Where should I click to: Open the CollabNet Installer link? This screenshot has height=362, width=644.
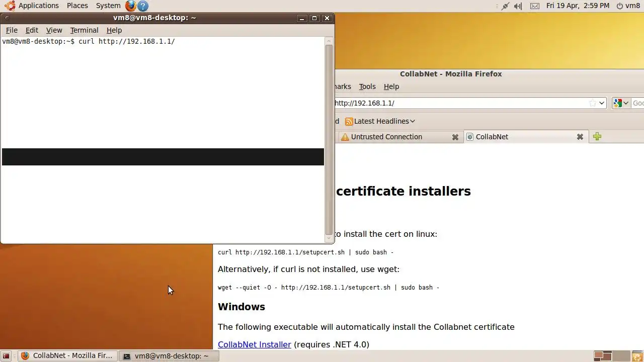coord(255,344)
